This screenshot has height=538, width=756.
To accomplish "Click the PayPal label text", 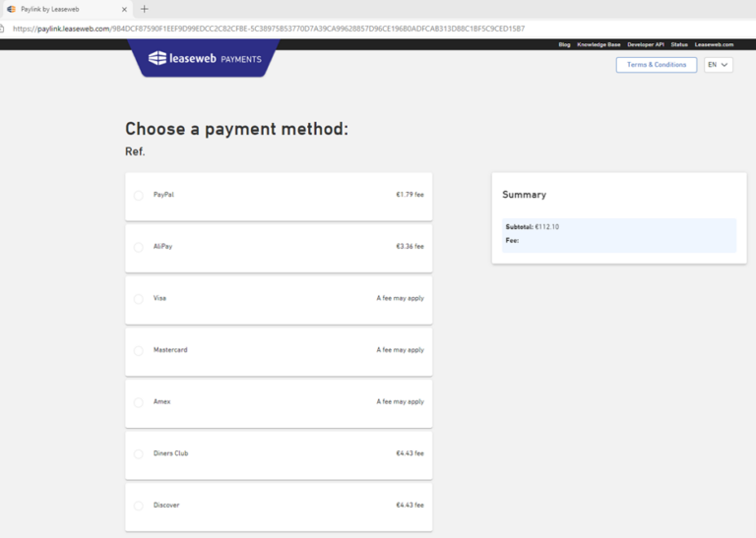I will click(163, 195).
